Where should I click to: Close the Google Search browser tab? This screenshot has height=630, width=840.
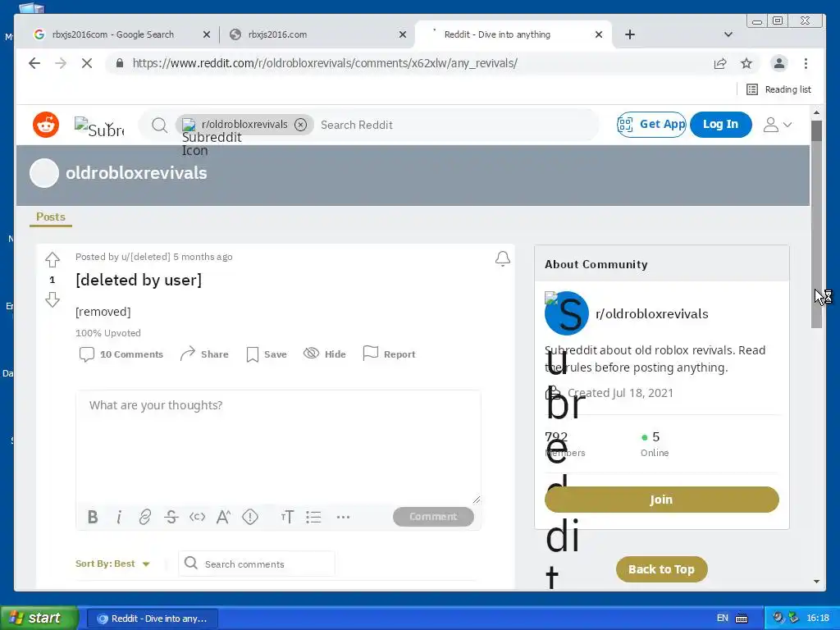point(206,34)
